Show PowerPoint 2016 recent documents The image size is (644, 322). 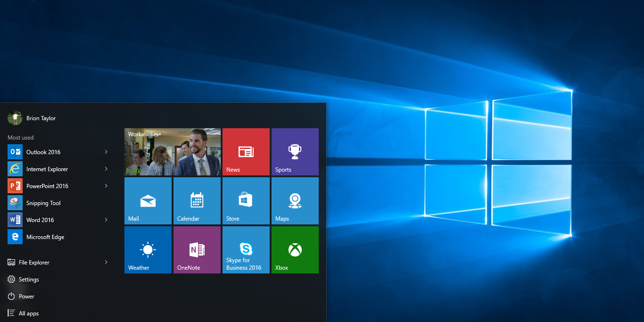tap(106, 186)
